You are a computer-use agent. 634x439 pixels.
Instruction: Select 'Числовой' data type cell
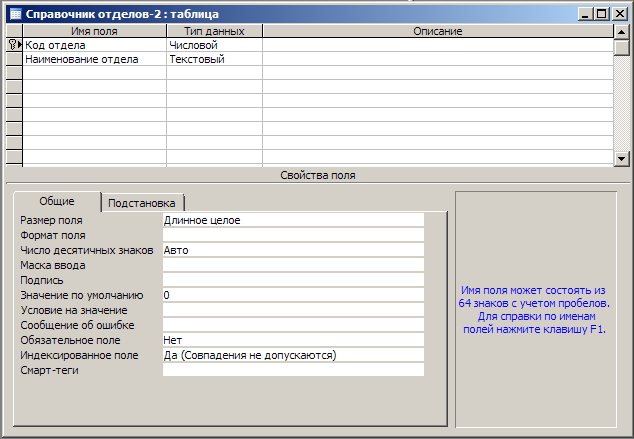(x=214, y=45)
